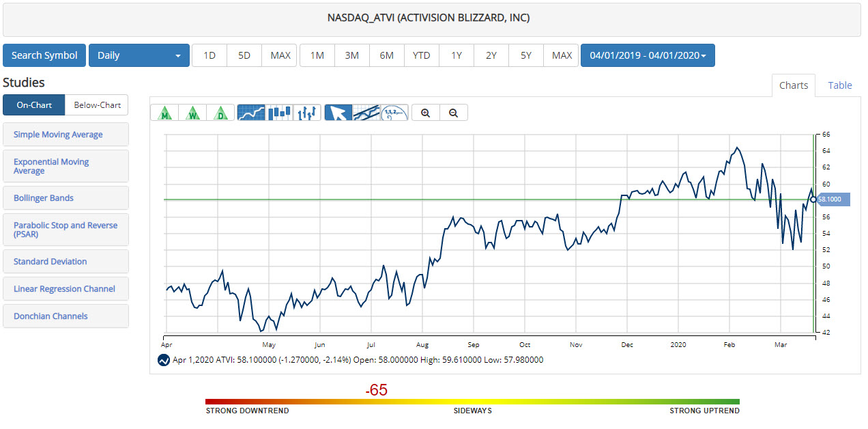This screenshot has width=868, height=429.
Task: Select the weekly triangle (W) icon
Action: pos(193,113)
